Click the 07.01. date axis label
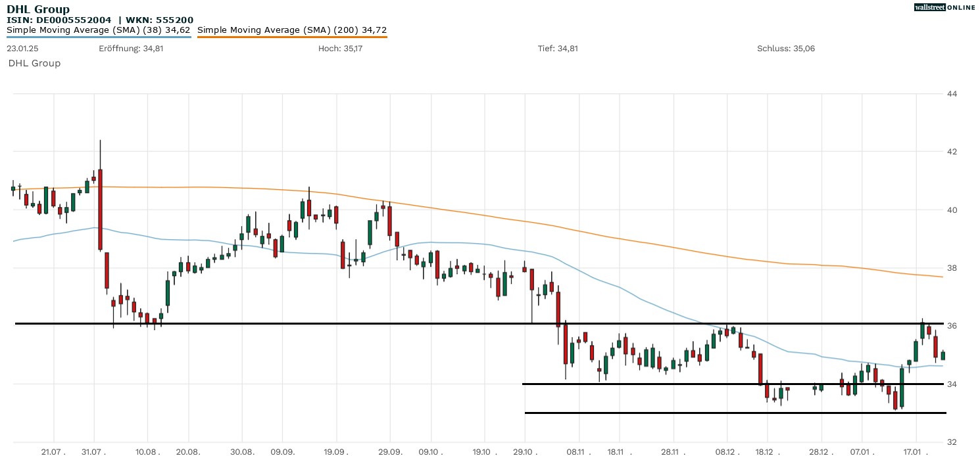980x456 pixels. (862, 452)
